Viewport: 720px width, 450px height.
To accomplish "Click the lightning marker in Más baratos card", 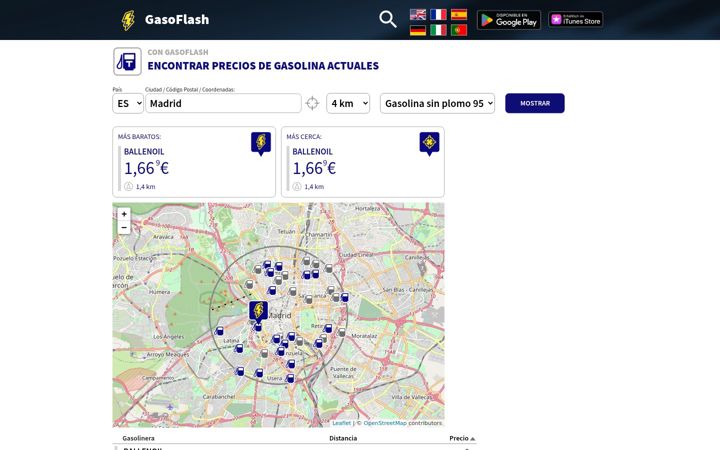I will pyautogui.click(x=261, y=144).
